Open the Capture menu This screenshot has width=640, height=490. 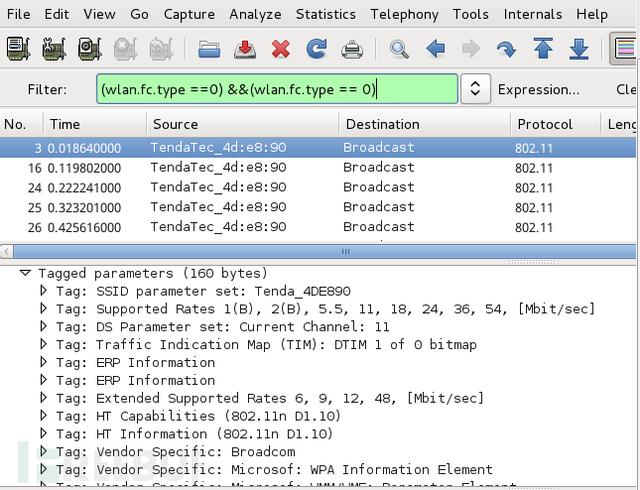(189, 14)
